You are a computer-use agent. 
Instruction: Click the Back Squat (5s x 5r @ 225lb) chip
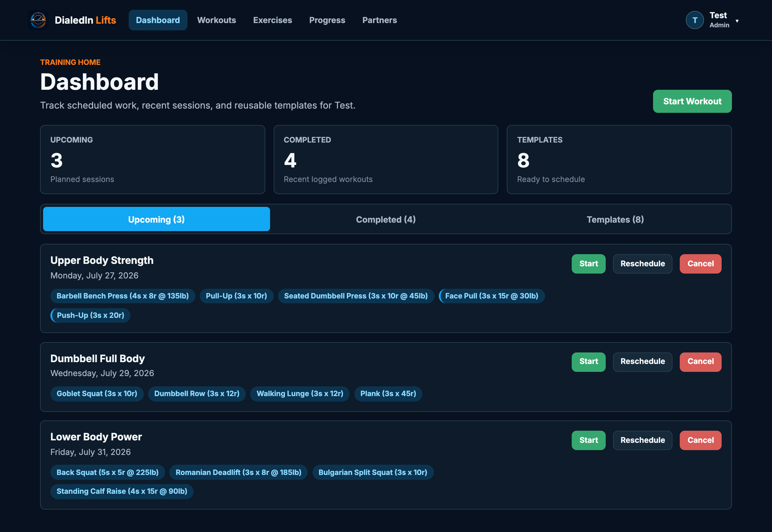click(108, 472)
